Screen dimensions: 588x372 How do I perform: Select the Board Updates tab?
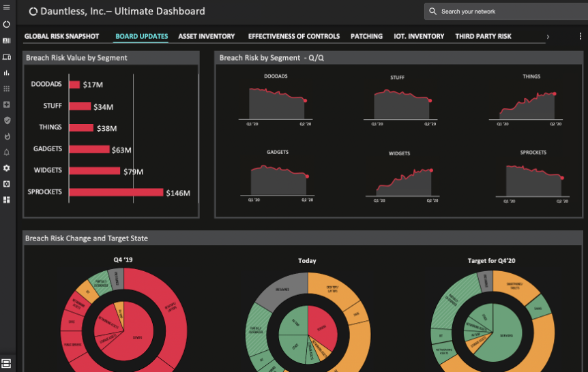coord(141,36)
